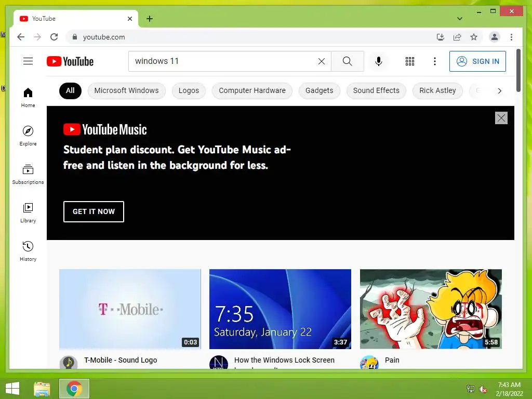Image resolution: width=532 pixels, height=399 pixels.
Task: Dismiss the YouTube Music banner
Action: pyautogui.click(x=501, y=118)
